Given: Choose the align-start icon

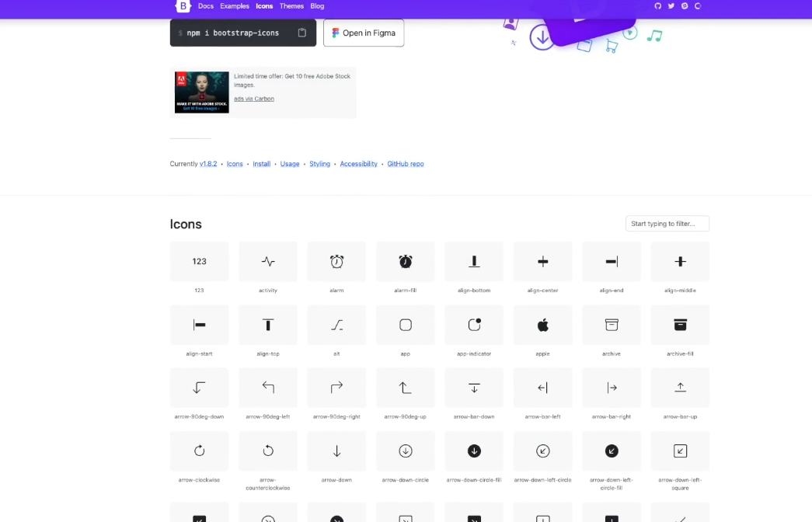Looking at the screenshot, I should click(x=199, y=325).
